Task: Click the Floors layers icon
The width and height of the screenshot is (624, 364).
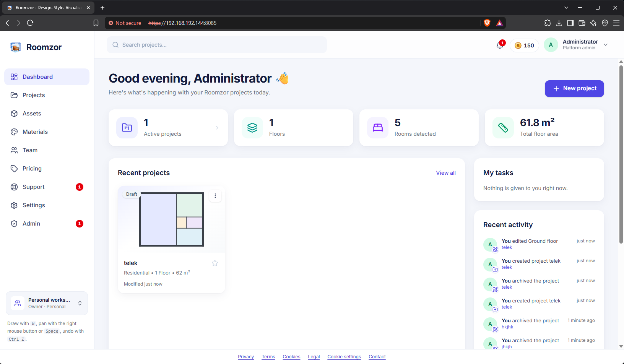Action: click(x=252, y=128)
